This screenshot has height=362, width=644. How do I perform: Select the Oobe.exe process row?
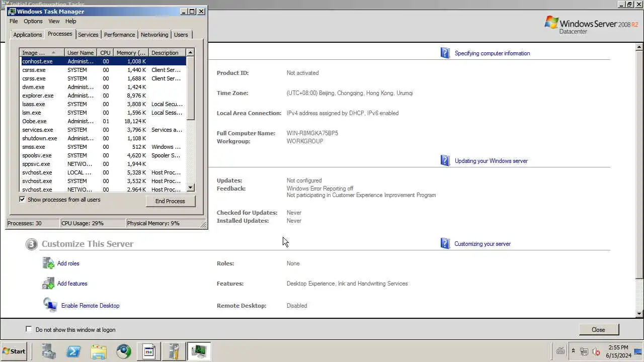tap(103, 121)
